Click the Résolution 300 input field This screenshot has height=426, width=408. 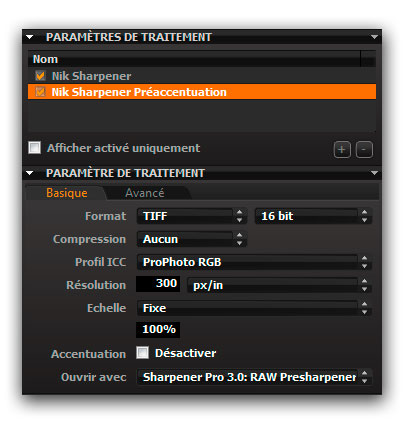(158, 284)
